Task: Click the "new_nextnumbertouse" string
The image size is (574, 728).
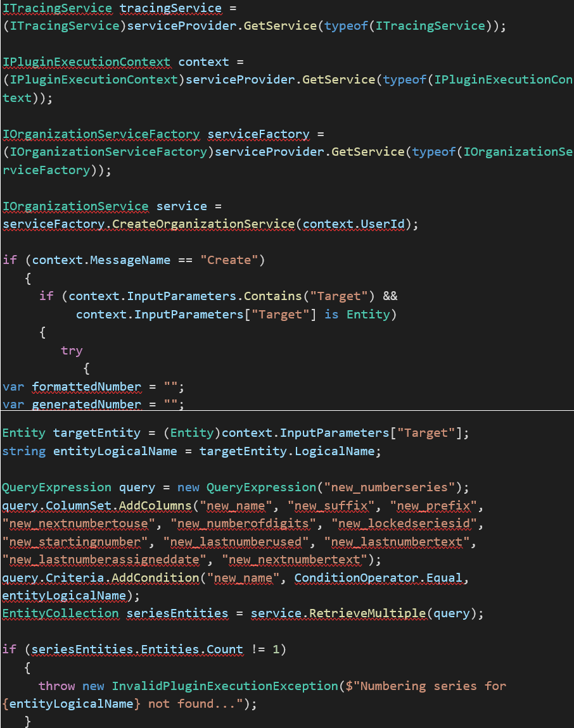Action: pos(79,524)
